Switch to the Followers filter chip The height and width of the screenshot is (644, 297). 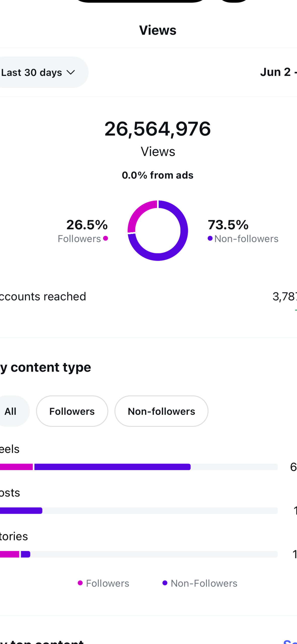[72, 411]
